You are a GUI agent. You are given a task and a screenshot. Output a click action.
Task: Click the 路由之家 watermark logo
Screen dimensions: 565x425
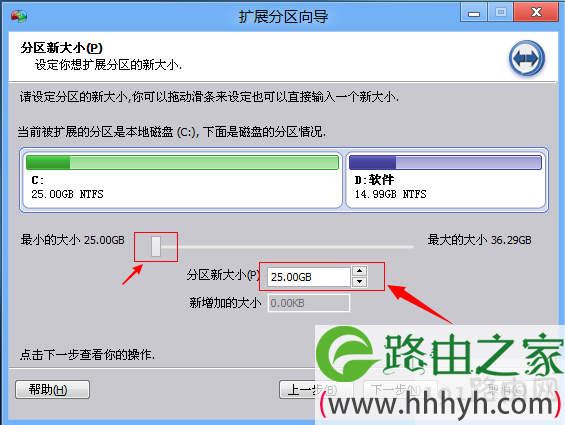click(x=440, y=373)
